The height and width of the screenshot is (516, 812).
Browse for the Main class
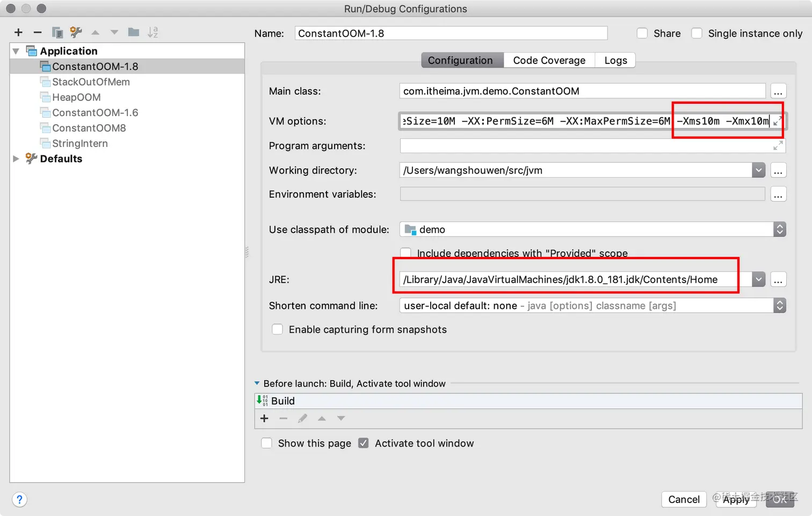778,91
